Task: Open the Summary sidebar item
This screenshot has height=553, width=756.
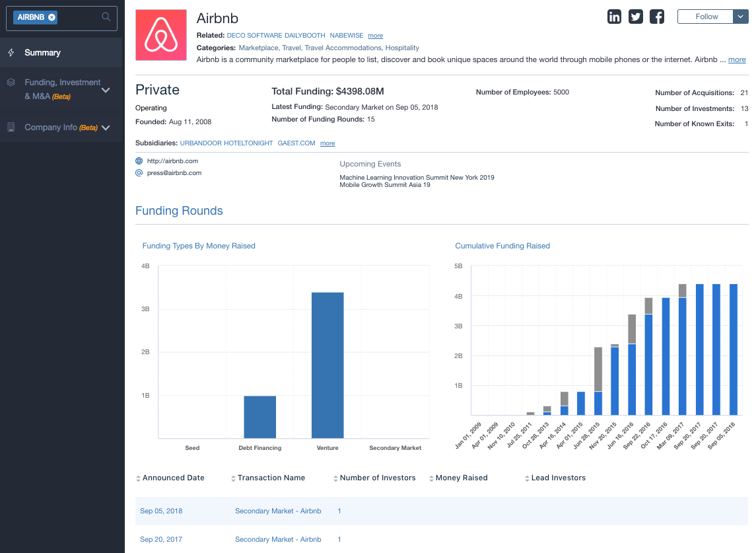Action: (61, 53)
